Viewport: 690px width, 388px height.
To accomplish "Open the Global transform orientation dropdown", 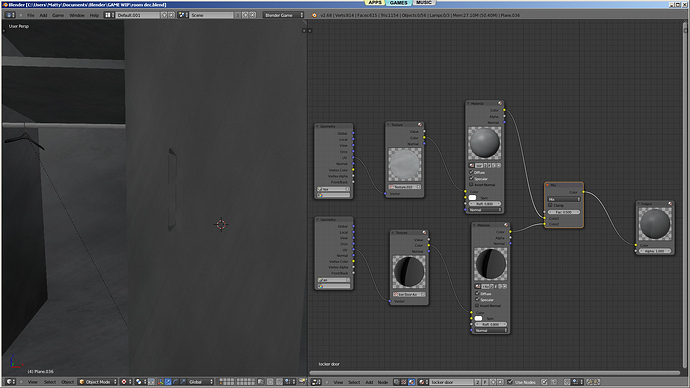I will [201, 382].
